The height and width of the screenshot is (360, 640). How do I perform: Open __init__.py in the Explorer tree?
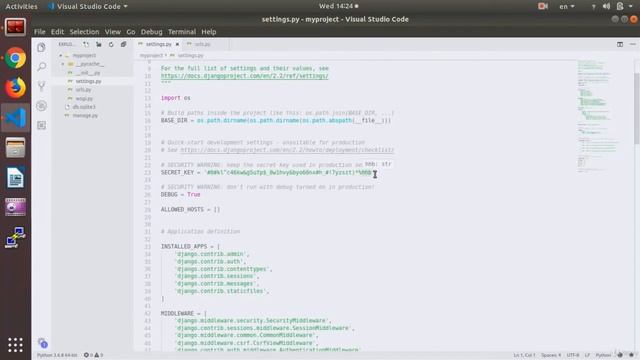click(87, 73)
